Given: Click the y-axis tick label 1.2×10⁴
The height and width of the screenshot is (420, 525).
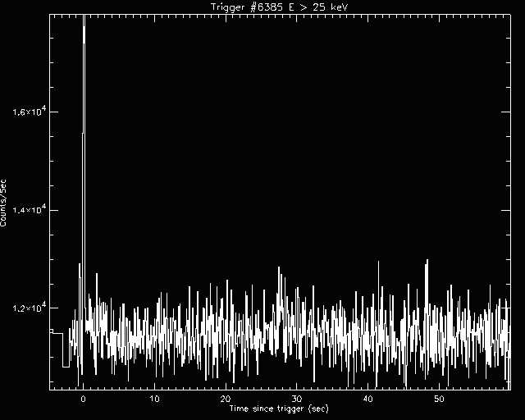Looking at the screenshot, I should (30, 307).
